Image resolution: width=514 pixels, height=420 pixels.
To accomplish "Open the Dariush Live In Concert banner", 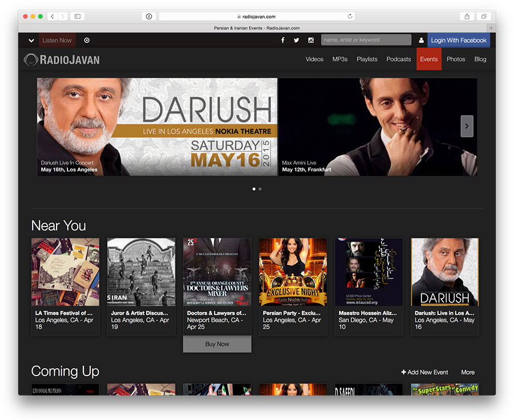I will tap(157, 127).
